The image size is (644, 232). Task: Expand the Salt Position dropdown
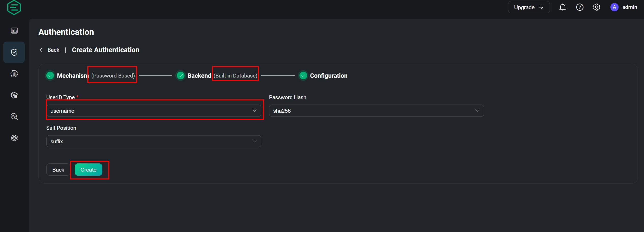154,141
